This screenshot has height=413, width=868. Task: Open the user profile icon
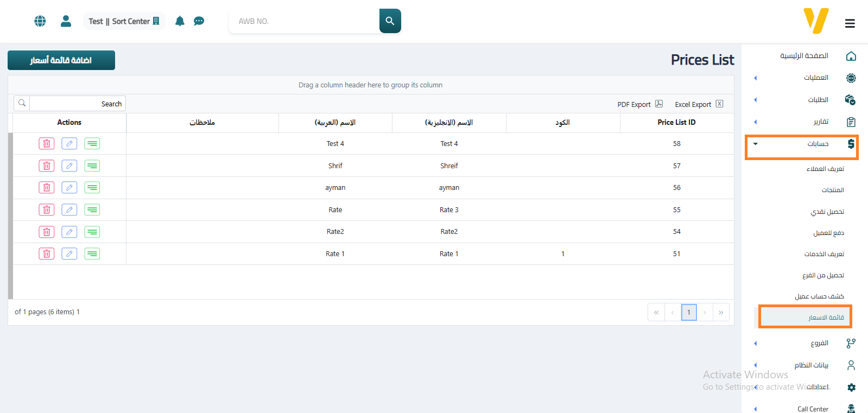click(66, 21)
